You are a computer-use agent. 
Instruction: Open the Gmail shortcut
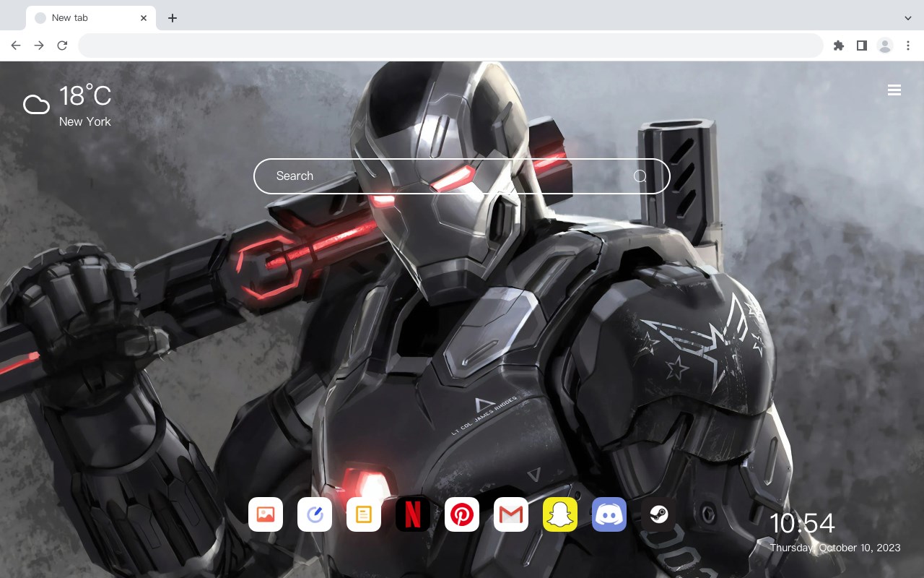pos(511,514)
